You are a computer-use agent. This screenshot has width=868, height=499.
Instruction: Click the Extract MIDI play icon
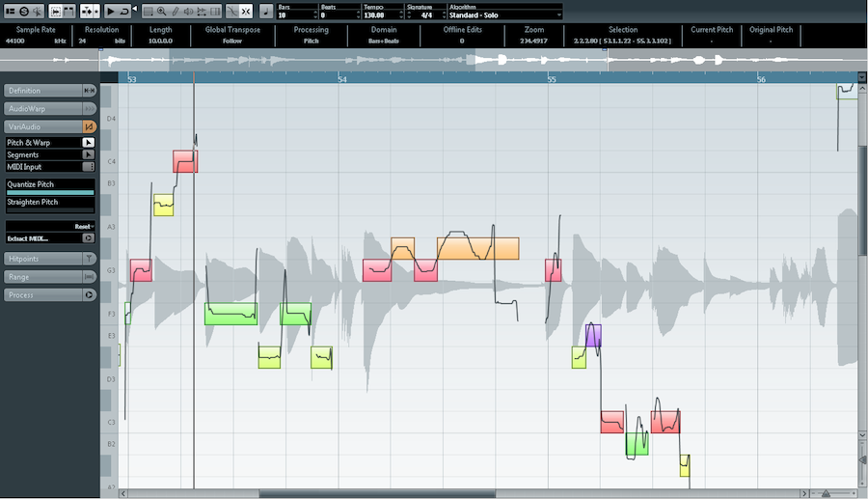click(89, 238)
